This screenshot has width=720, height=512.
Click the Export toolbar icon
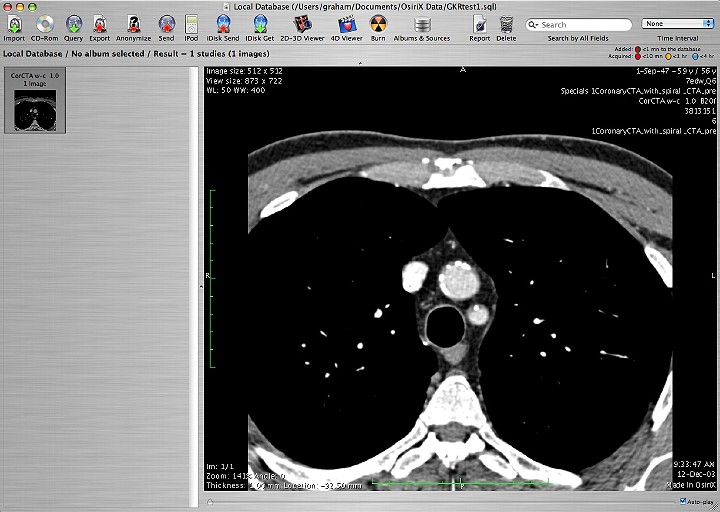click(x=100, y=24)
